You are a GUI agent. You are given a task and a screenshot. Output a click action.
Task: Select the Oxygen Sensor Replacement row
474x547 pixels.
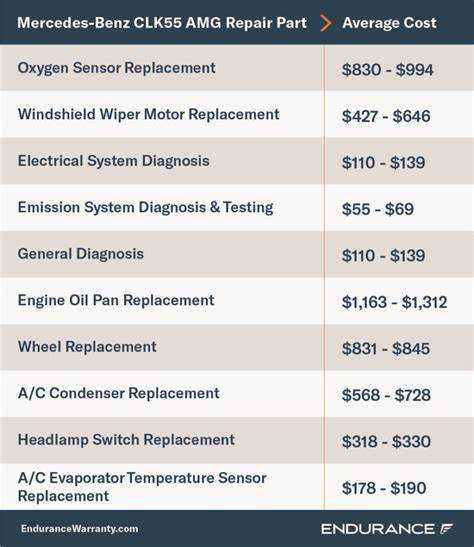237,68
